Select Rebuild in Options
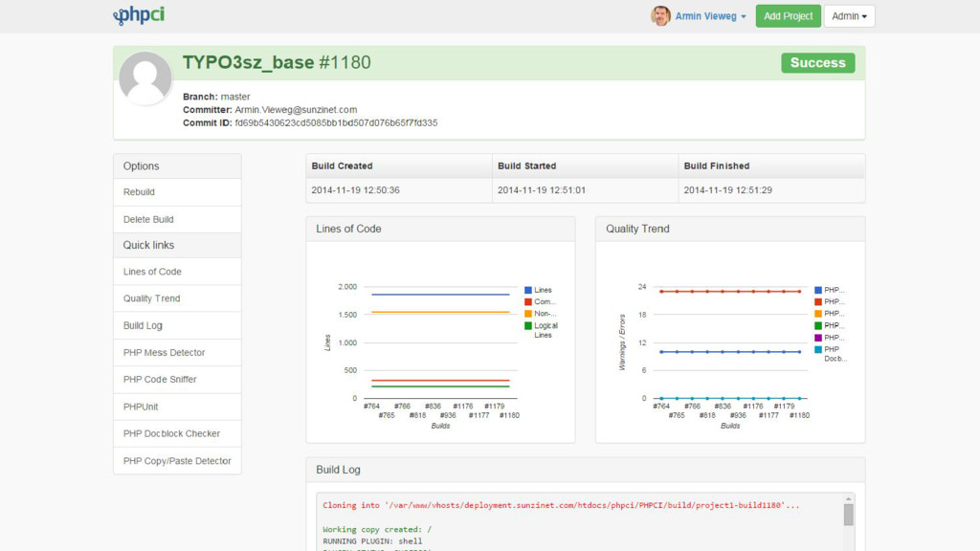 coord(177,192)
